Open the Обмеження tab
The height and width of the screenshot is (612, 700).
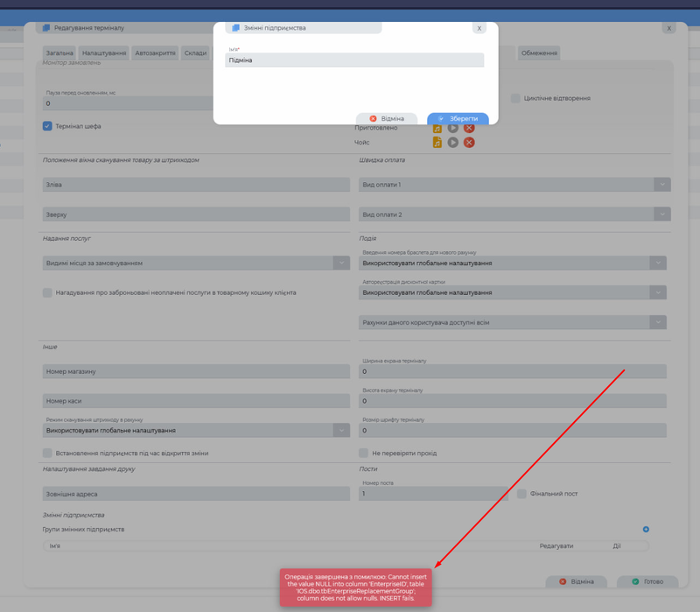[539, 53]
